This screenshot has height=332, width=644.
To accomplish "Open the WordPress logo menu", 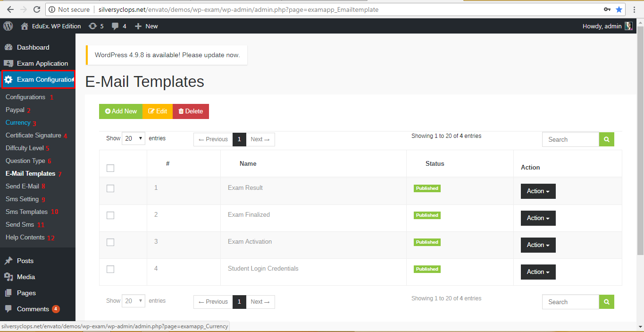I will point(8,26).
